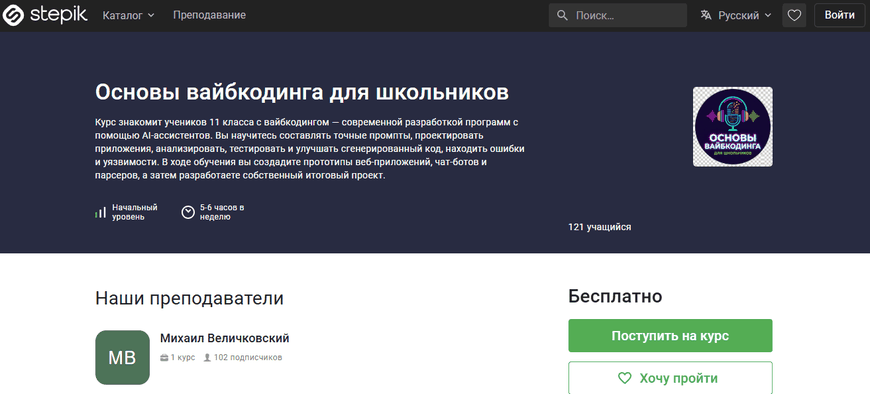Click the Начальный уровень label
Image resolution: width=870 pixels, height=394 pixels.
coord(135,212)
